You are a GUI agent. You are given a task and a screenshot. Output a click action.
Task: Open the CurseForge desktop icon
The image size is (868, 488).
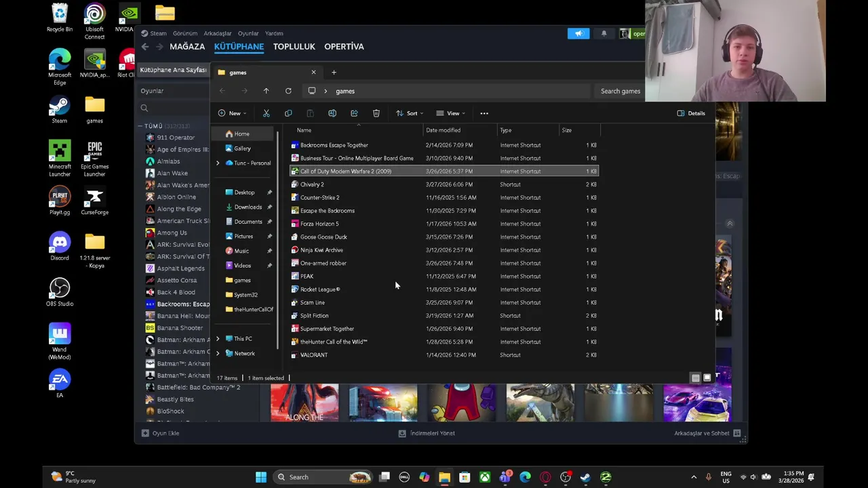(94, 201)
